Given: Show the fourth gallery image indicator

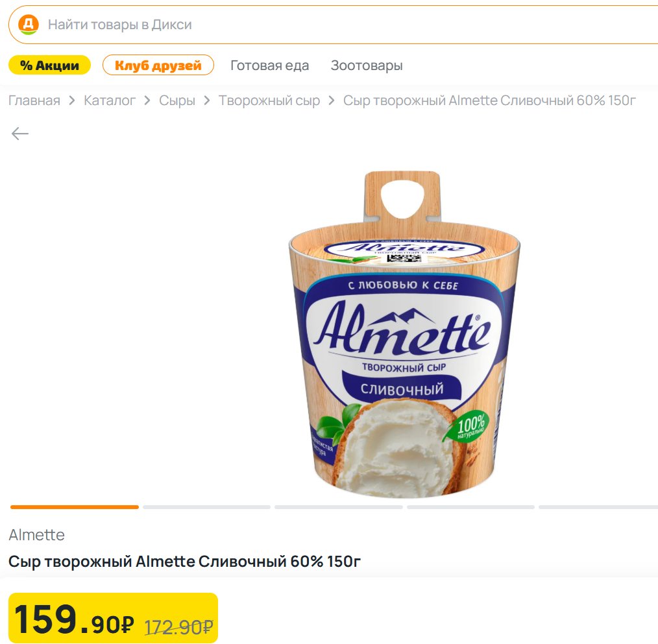Looking at the screenshot, I should click(x=470, y=507).
